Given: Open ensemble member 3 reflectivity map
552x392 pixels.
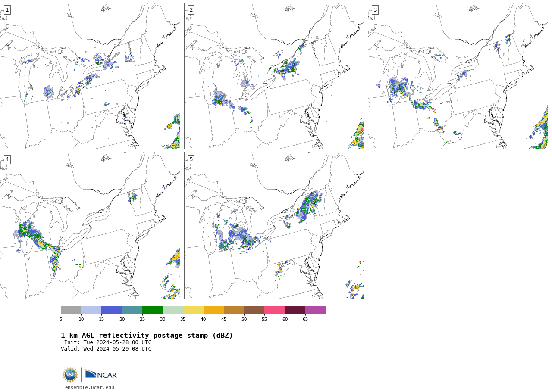Looking at the screenshot, I should (458, 76).
